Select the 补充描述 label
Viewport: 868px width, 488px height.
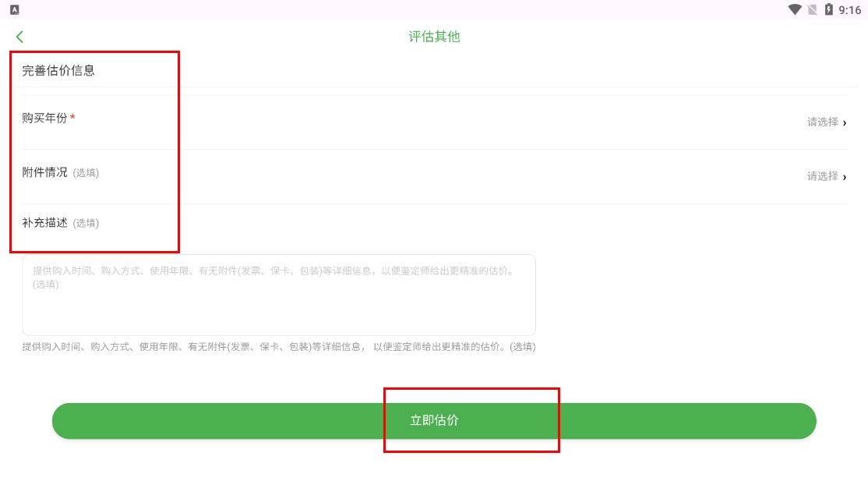(44, 223)
